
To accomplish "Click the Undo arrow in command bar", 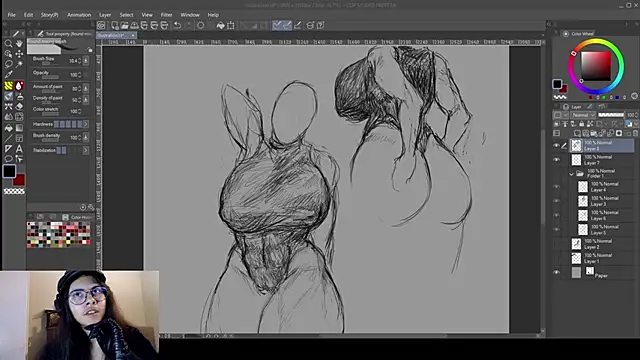I will 177,25.
